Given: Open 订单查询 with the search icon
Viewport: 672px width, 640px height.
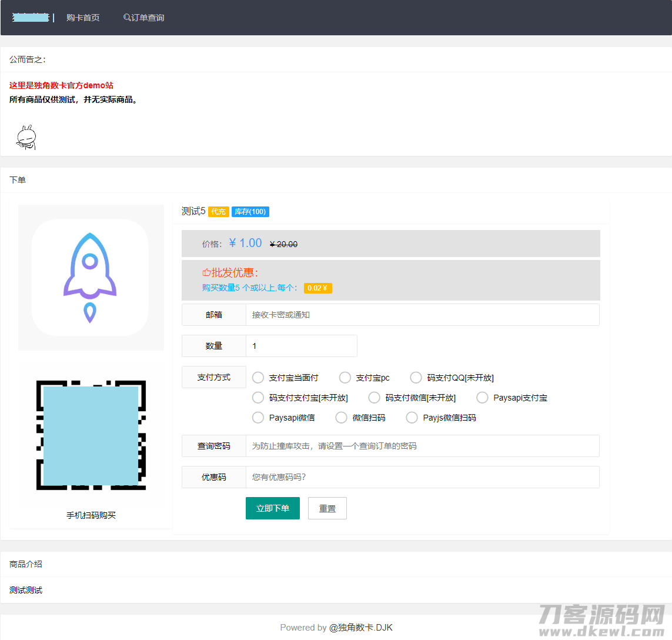Looking at the screenshot, I should [144, 18].
